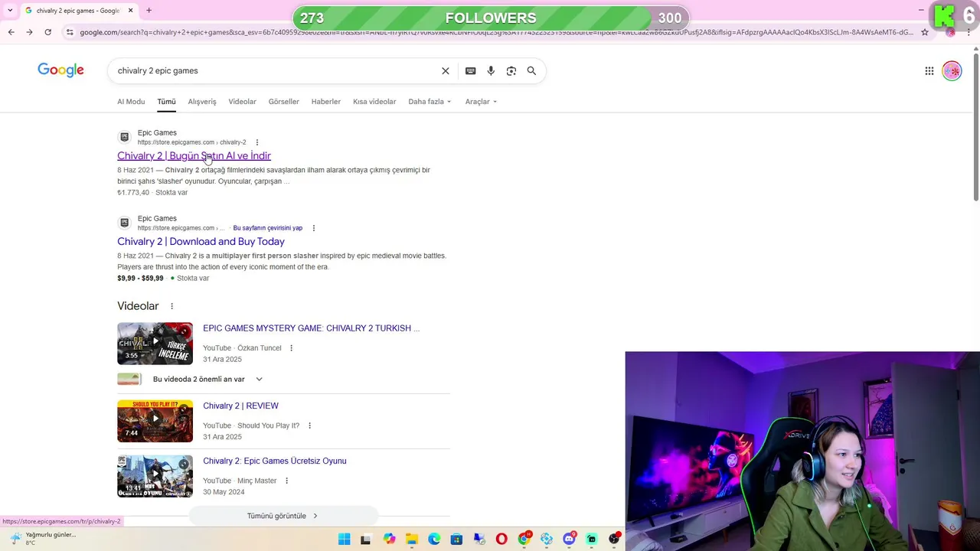
Task: Click the $9,99 - $59,99 price text
Action: pos(140,278)
